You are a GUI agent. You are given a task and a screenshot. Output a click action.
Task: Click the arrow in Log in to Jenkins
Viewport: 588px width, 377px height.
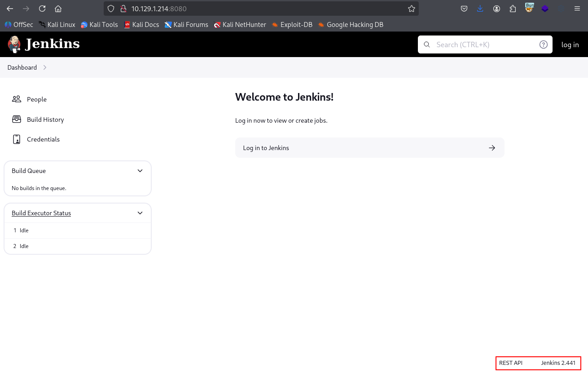coord(492,148)
